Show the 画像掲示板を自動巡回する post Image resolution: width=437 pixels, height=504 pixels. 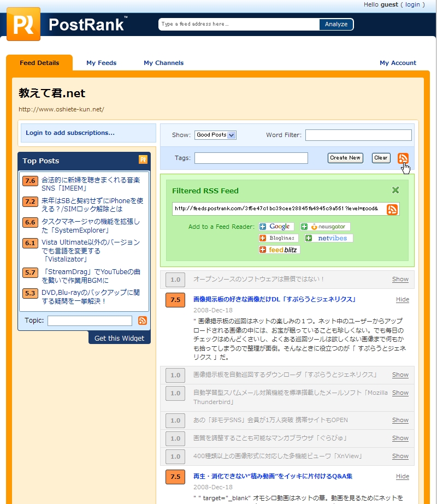[x=400, y=375]
